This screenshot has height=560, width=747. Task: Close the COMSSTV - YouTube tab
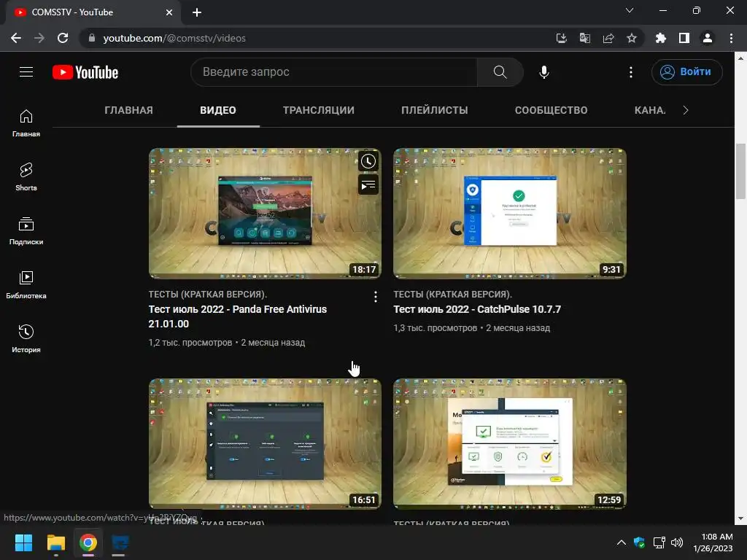click(x=169, y=12)
